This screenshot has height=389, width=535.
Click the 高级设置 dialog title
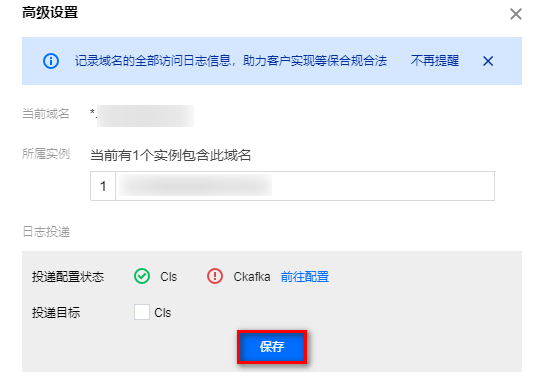[x=50, y=13]
